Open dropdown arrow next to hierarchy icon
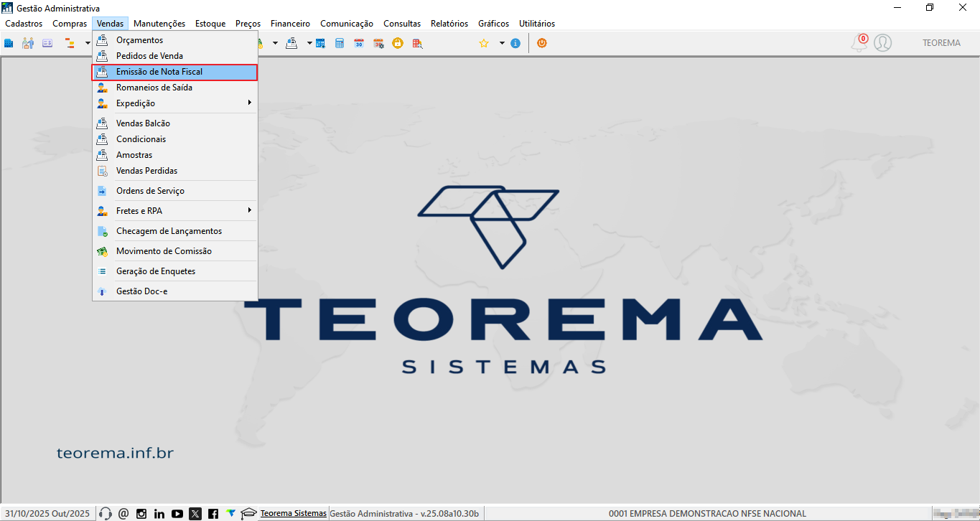The width and height of the screenshot is (980, 521). coord(87,43)
